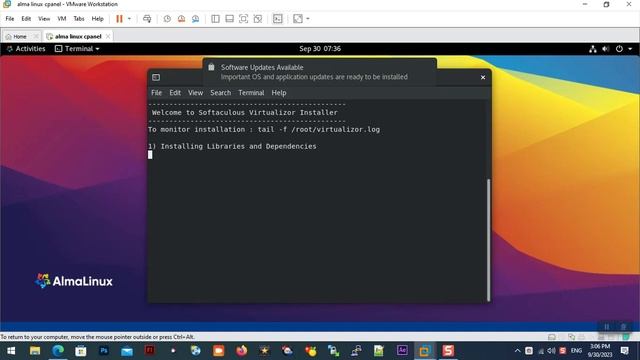
Task: Click the Sep 30 07:36 clock
Action: point(320,49)
